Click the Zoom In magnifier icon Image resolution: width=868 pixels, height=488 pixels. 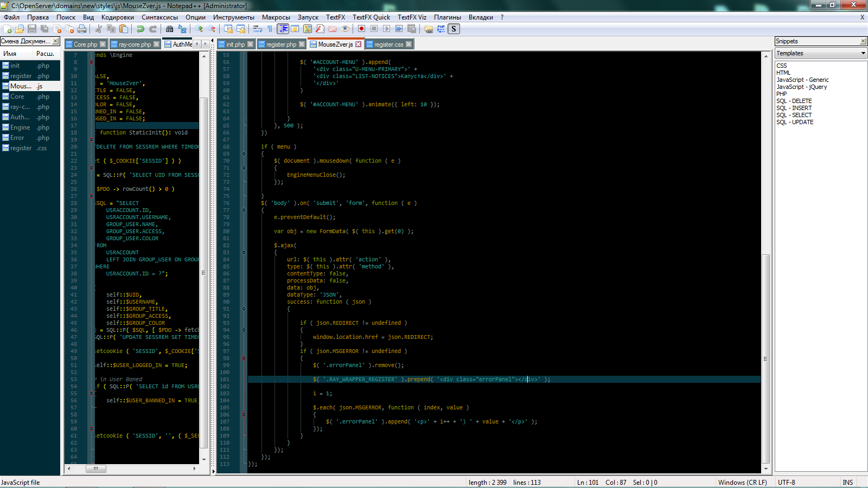[x=199, y=29]
